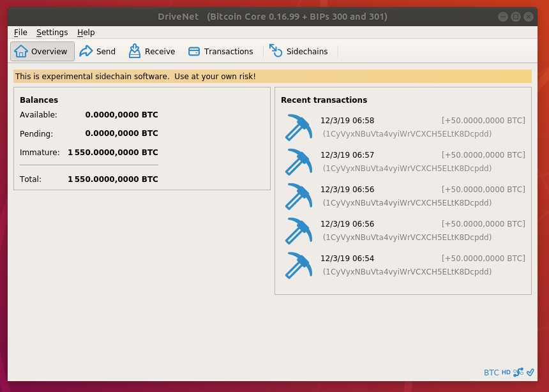The width and height of the screenshot is (549, 392).
Task: Click the Total balance value
Action: coord(113,179)
